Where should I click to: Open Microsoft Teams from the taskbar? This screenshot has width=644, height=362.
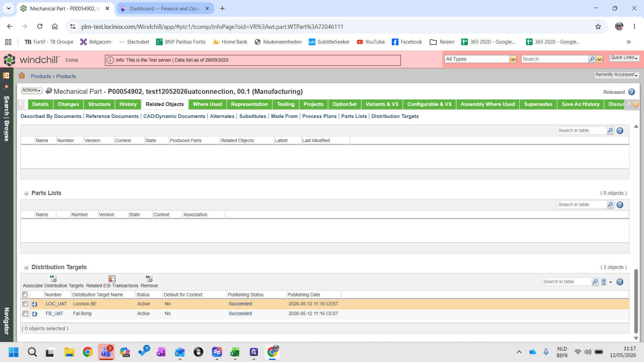106,352
